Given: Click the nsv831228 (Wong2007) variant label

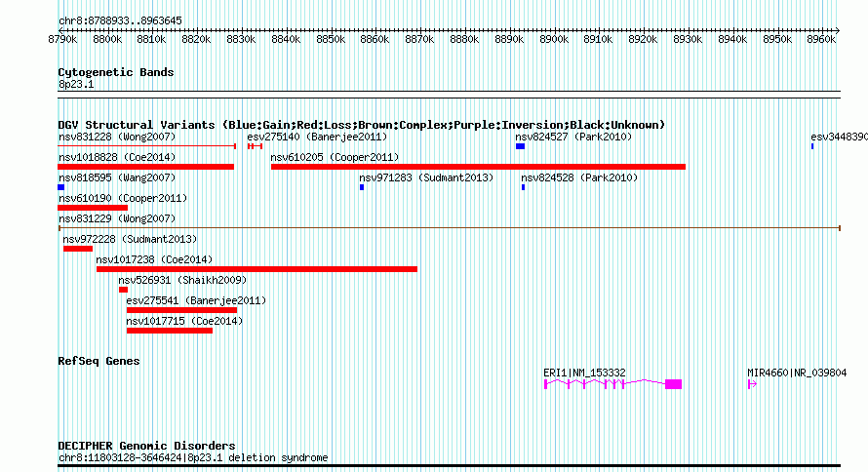Looking at the screenshot, I should coord(117,137).
